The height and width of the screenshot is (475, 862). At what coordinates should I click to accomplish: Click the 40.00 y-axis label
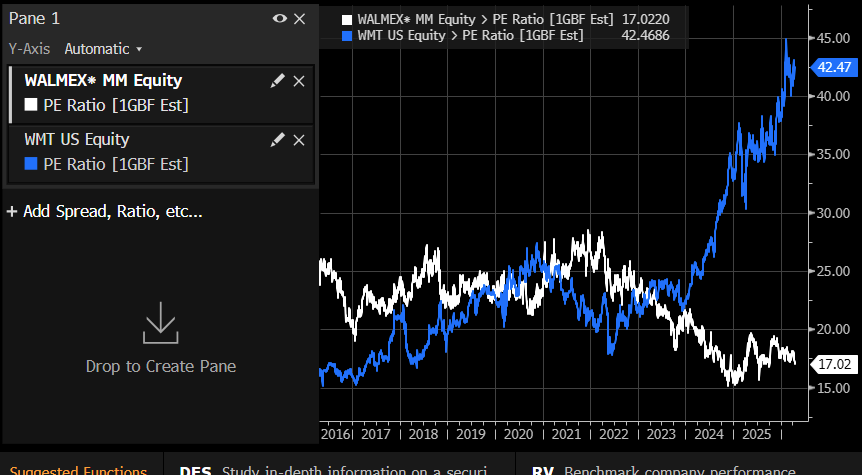click(833, 96)
